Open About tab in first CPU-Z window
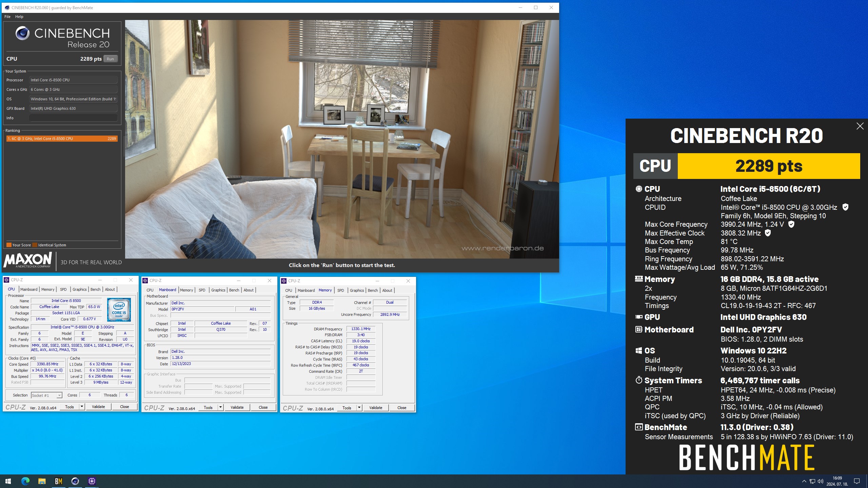The width and height of the screenshot is (868, 488). 110,289
